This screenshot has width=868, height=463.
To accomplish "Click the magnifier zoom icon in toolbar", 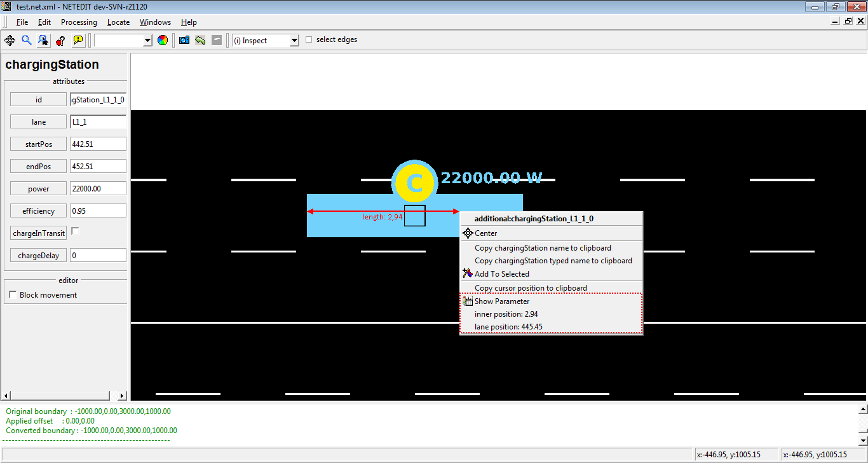I will click(27, 40).
